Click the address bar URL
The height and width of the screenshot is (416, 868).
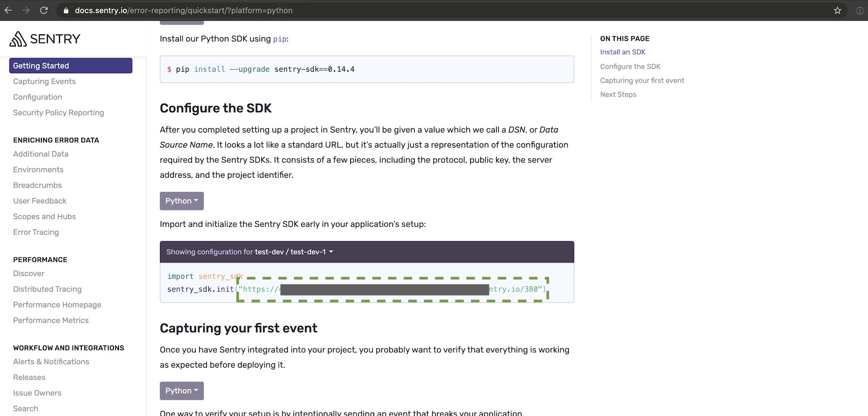184,10
